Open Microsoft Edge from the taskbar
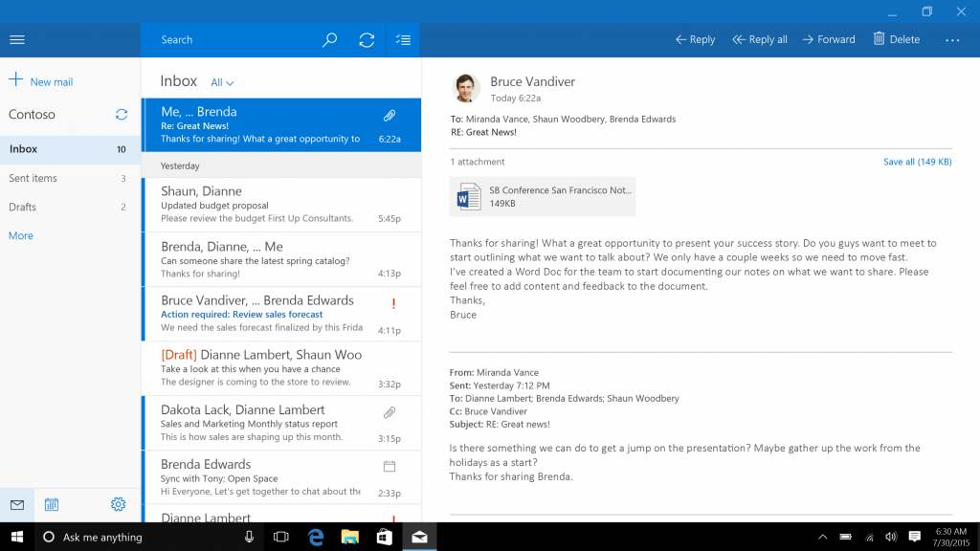This screenshot has height=551, width=980. (316, 537)
